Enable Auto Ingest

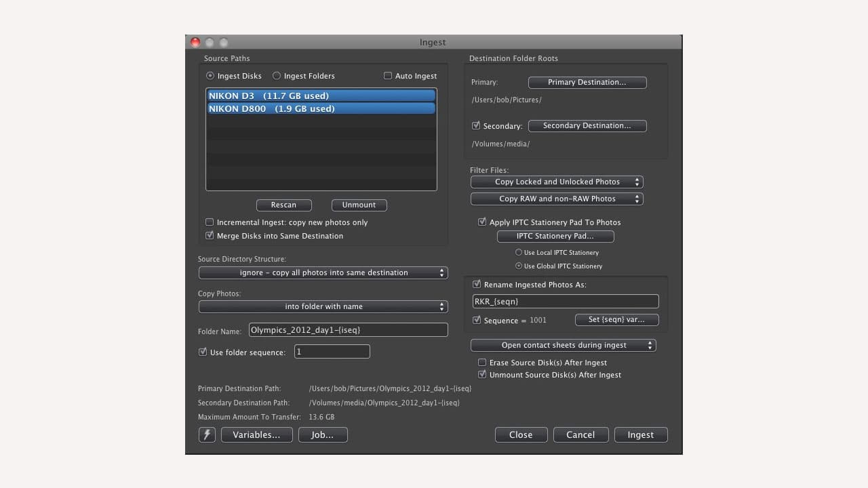(x=388, y=75)
